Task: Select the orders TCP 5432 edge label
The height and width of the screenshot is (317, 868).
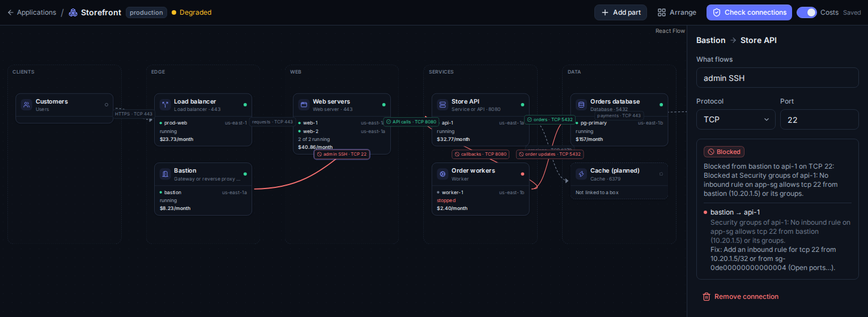Action: pos(550,119)
